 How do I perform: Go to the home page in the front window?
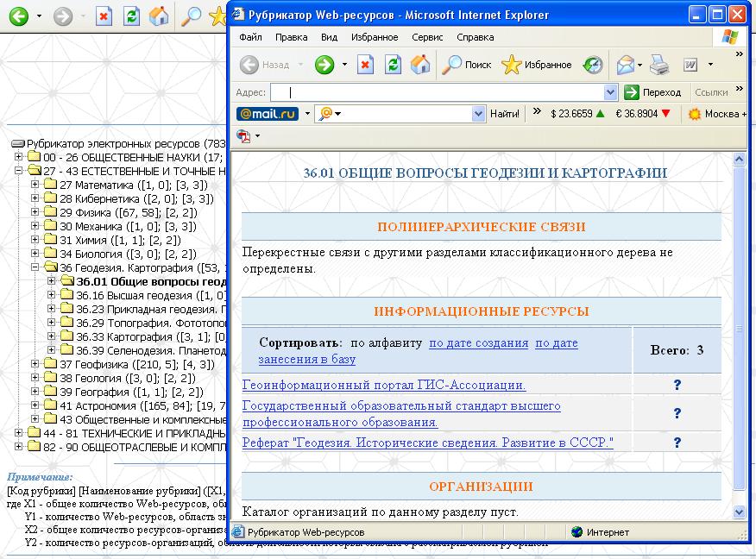click(x=420, y=65)
